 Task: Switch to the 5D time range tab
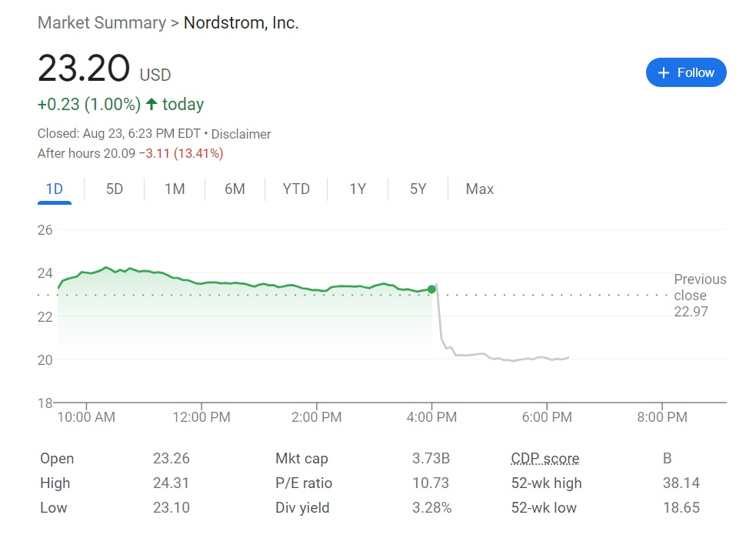point(115,189)
